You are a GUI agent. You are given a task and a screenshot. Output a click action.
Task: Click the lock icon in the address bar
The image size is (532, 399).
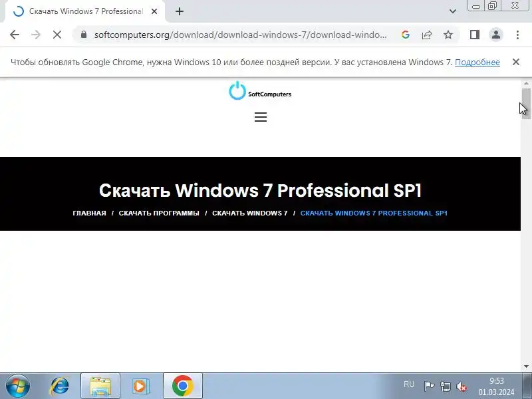tap(84, 35)
